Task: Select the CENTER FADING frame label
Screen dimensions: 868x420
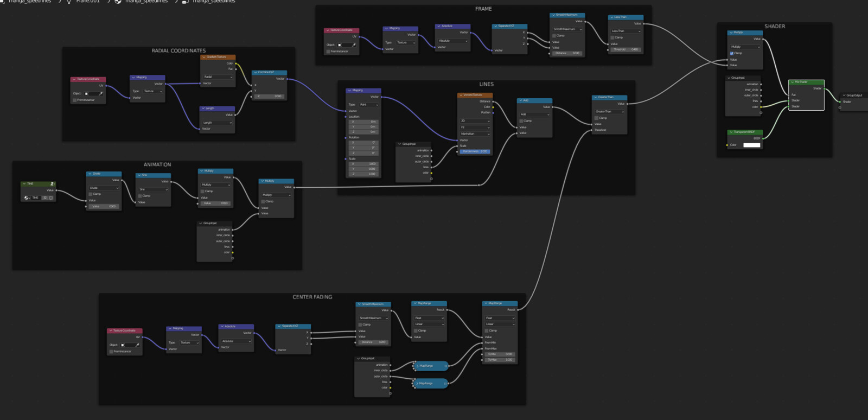Action: tap(312, 297)
